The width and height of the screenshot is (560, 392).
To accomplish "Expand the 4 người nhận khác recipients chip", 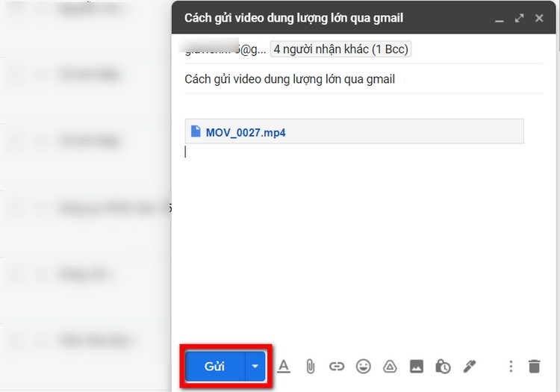I will click(x=340, y=49).
